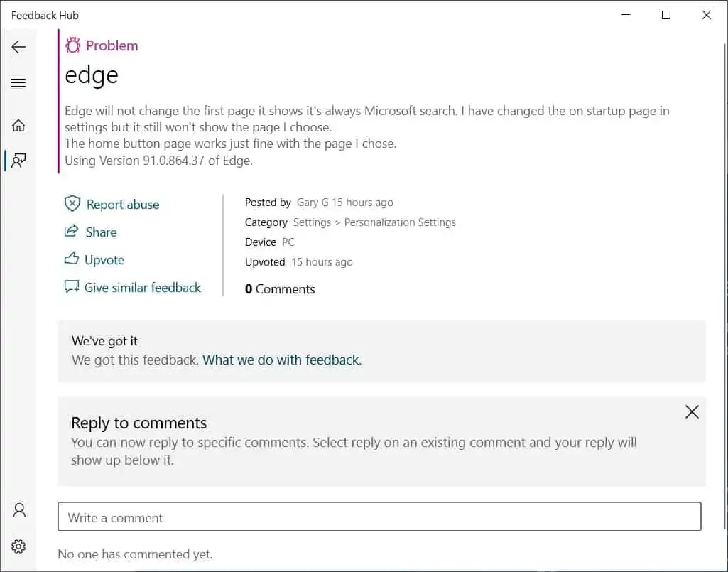Click the Give similar feedback icon

[x=71, y=287]
